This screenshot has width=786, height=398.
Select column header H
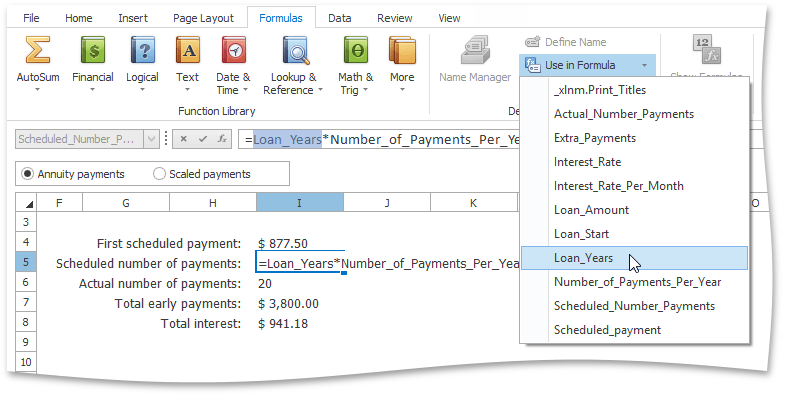click(x=213, y=203)
